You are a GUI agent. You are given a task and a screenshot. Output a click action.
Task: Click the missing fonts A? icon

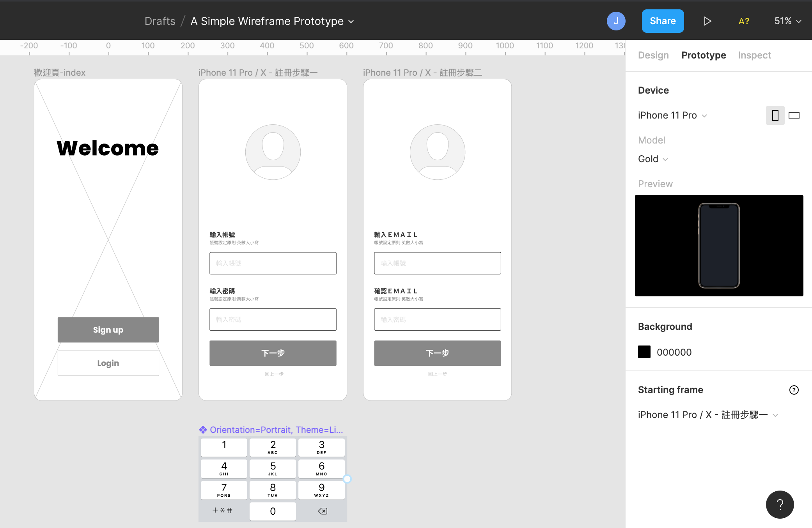pos(743,21)
